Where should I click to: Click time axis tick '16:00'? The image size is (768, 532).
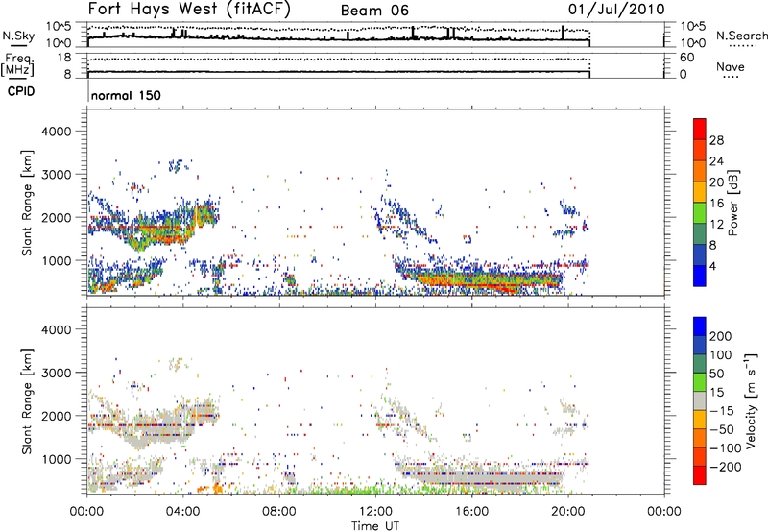(471, 512)
